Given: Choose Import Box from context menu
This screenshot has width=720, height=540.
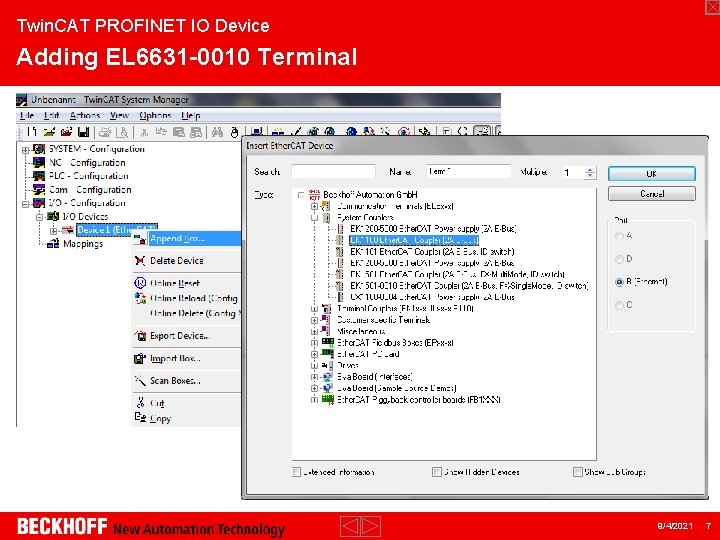Looking at the screenshot, I should [x=186, y=358].
